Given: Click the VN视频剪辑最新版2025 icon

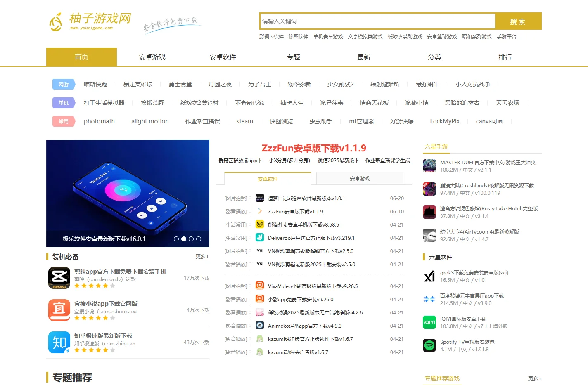Looking at the screenshot, I should [260, 264].
